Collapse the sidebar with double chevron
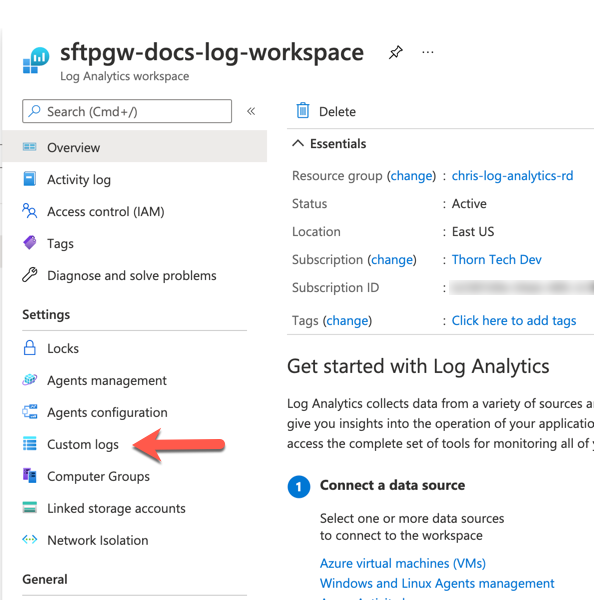The image size is (594, 600). coord(251,111)
